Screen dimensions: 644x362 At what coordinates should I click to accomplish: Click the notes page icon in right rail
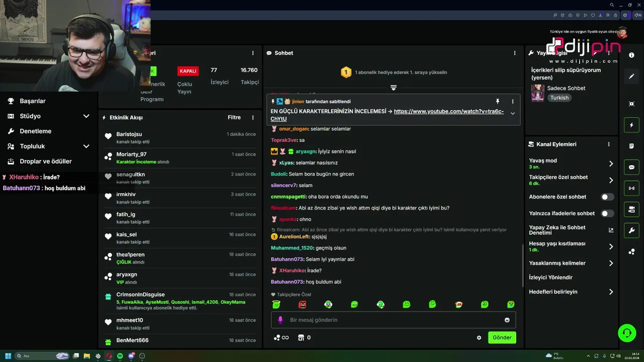(631, 146)
